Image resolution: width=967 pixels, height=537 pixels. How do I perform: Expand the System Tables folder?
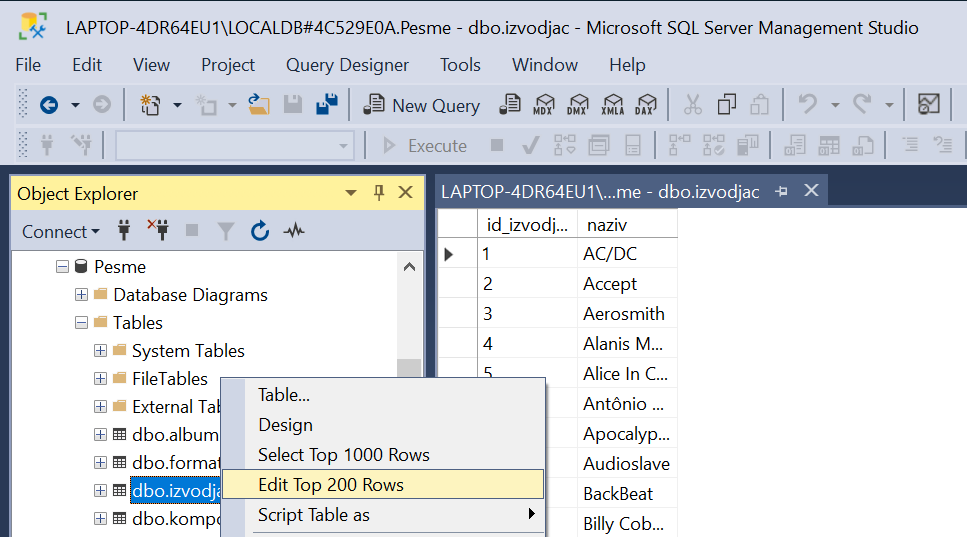(x=101, y=351)
